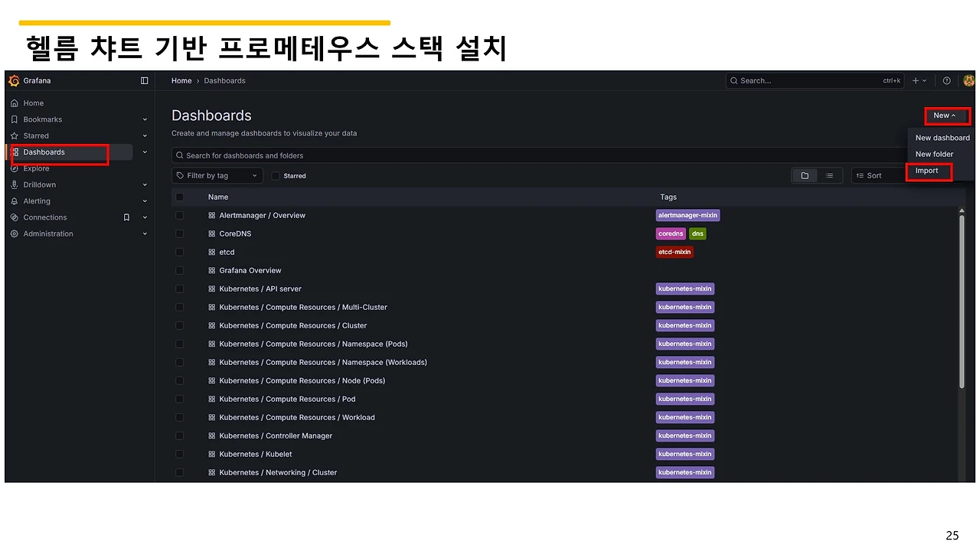
Task: Select the Explore compass icon in sidebar
Action: [15, 168]
